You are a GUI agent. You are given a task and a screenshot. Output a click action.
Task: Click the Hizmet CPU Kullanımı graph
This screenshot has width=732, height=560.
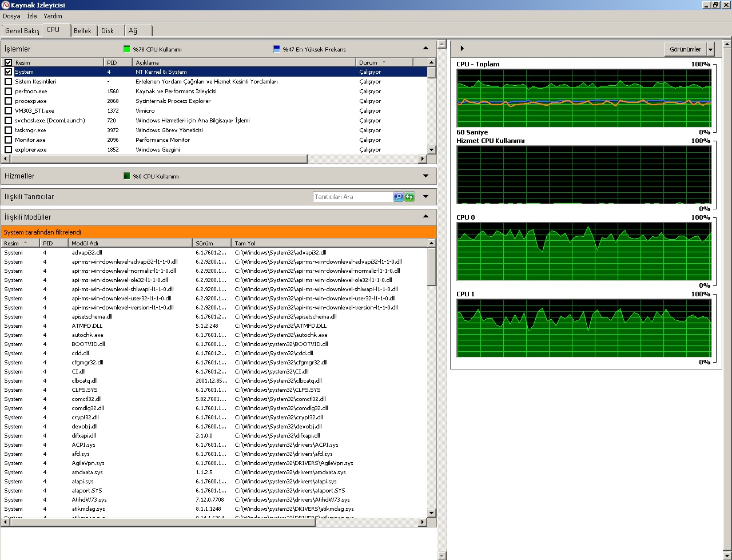click(584, 174)
